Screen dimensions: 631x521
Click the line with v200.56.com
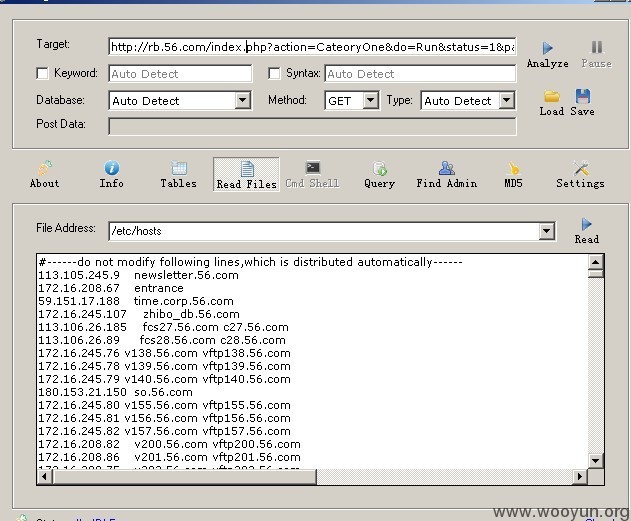point(169,444)
